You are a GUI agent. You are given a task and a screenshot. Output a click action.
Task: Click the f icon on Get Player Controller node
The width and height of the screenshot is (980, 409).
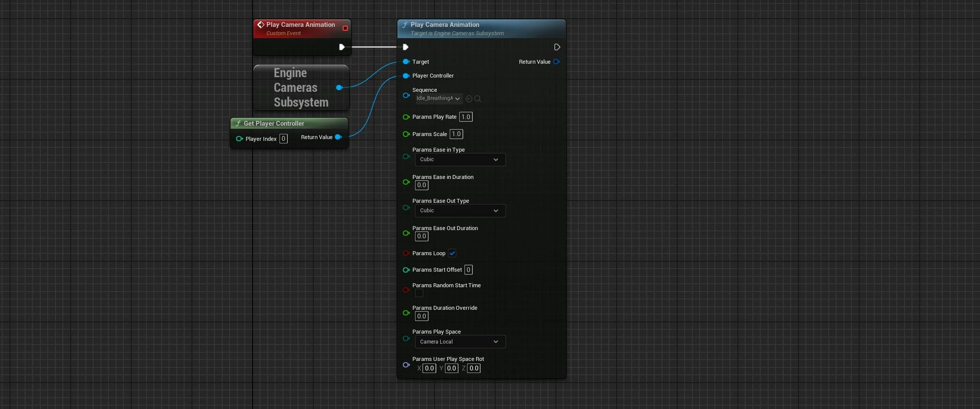[238, 123]
